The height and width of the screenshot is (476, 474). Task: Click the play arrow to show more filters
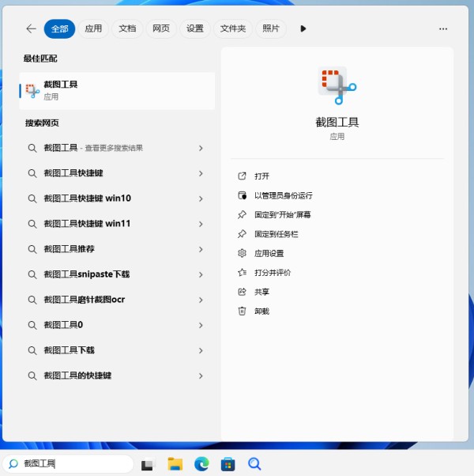[303, 28]
